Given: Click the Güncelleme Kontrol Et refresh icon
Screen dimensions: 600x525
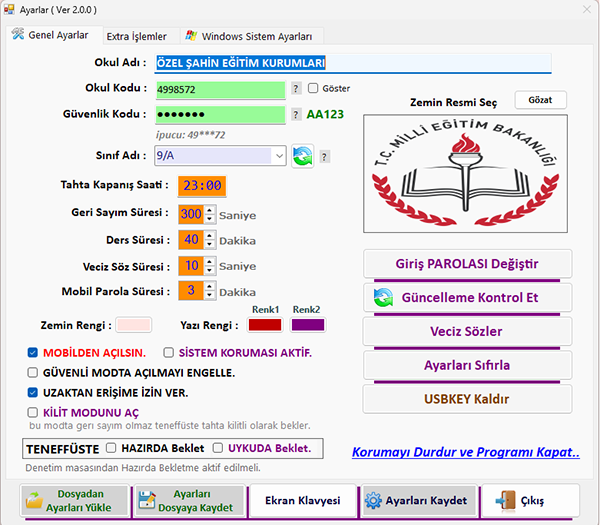Looking at the screenshot, I should point(382,298).
